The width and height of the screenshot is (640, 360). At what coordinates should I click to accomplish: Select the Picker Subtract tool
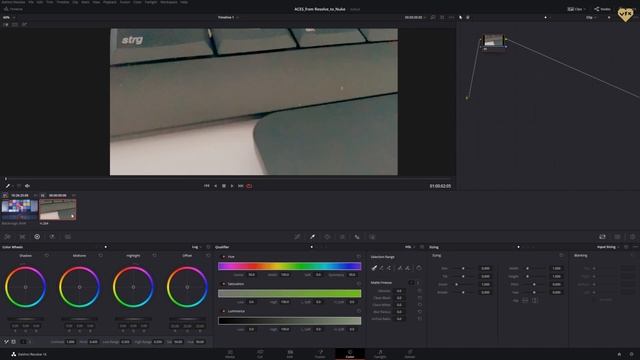pos(382,268)
